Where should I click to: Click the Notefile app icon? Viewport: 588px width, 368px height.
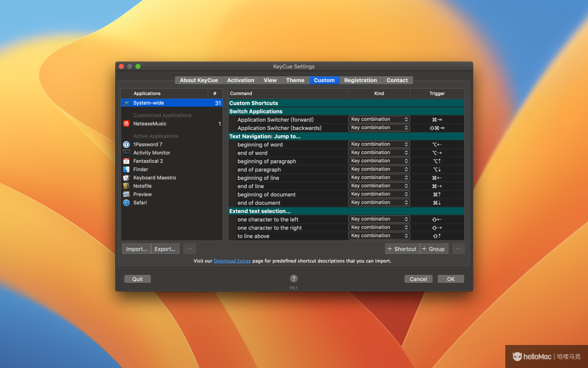tap(126, 186)
